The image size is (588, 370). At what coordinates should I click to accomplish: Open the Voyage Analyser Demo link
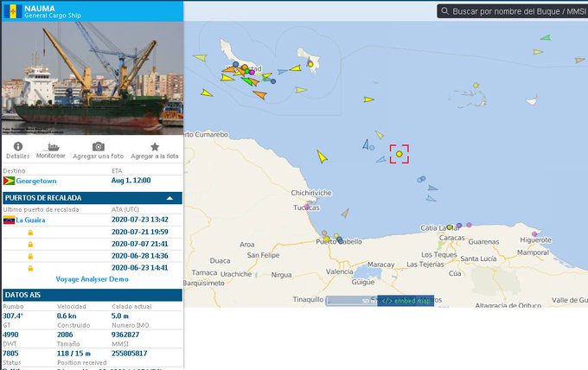click(93, 279)
